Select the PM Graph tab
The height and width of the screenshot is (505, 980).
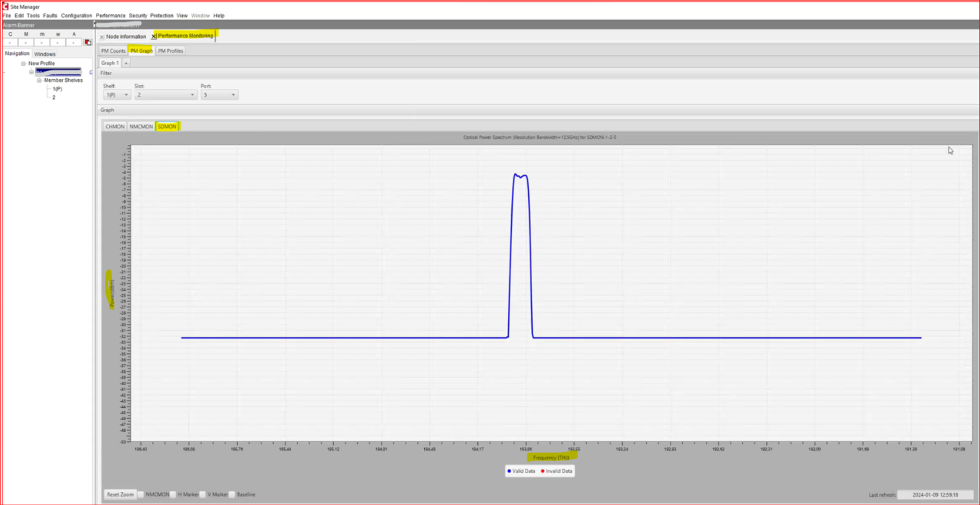pyautogui.click(x=141, y=51)
